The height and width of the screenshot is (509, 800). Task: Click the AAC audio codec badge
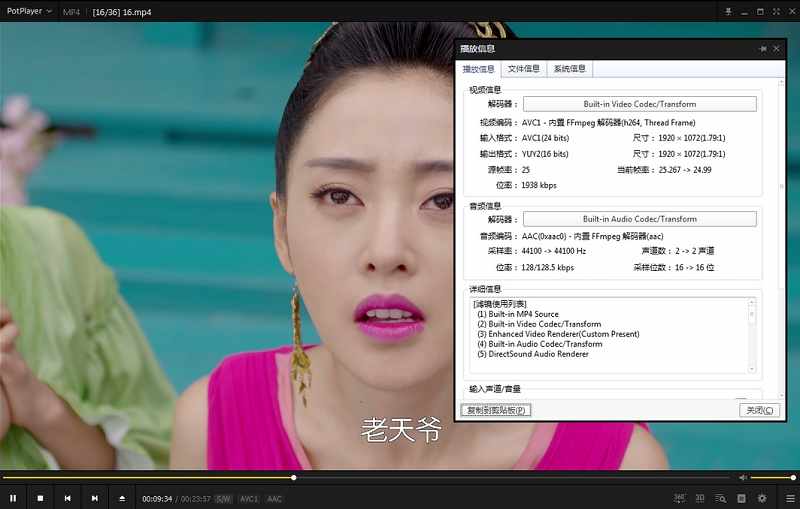pyautogui.click(x=274, y=498)
